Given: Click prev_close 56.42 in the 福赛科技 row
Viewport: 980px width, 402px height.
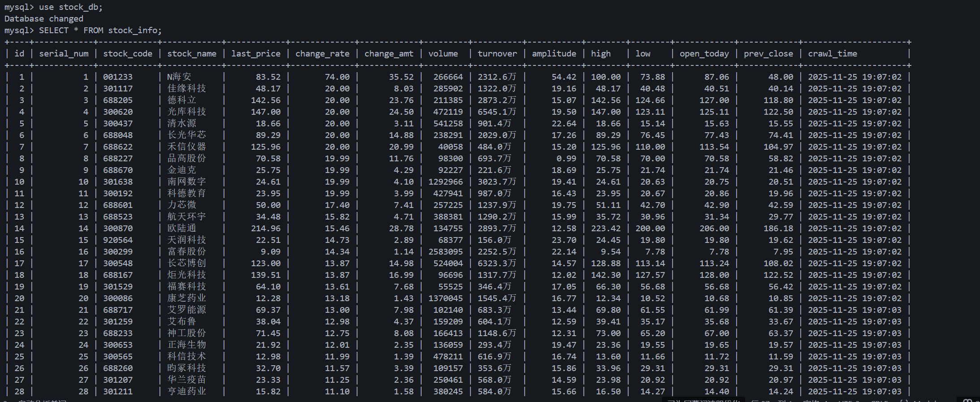Looking at the screenshot, I should pyautogui.click(x=781, y=287).
